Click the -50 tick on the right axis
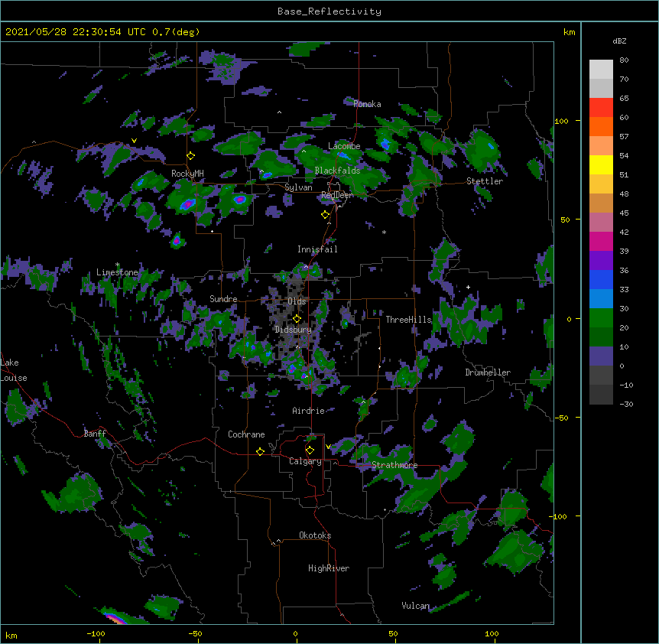The width and height of the screenshot is (659, 644). [x=561, y=418]
